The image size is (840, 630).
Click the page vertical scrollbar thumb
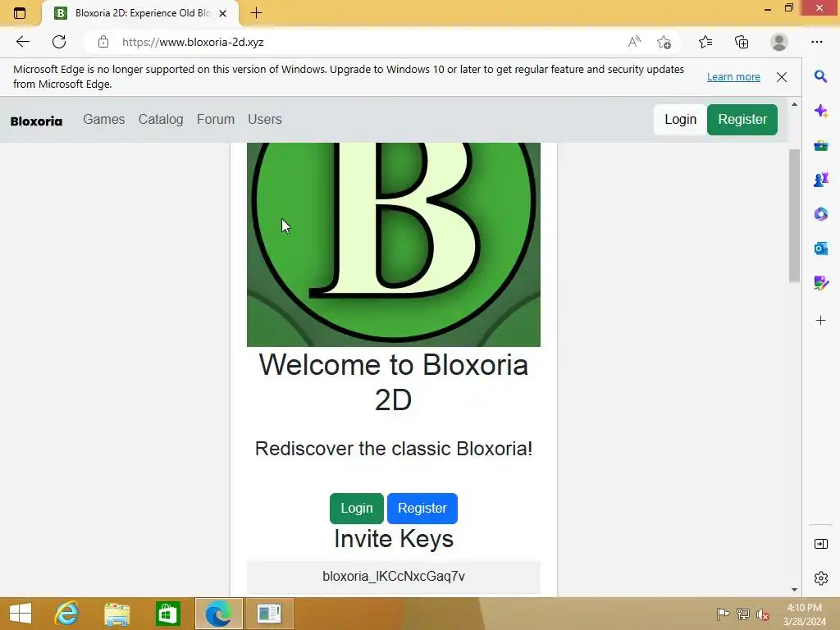click(x=794, y=214)
